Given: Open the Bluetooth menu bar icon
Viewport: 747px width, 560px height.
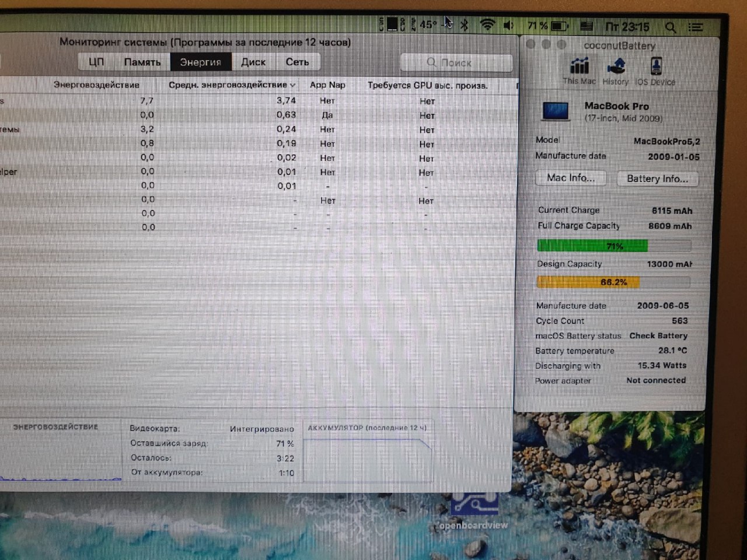Looking at the screenshot, I should tap(465, 25).
